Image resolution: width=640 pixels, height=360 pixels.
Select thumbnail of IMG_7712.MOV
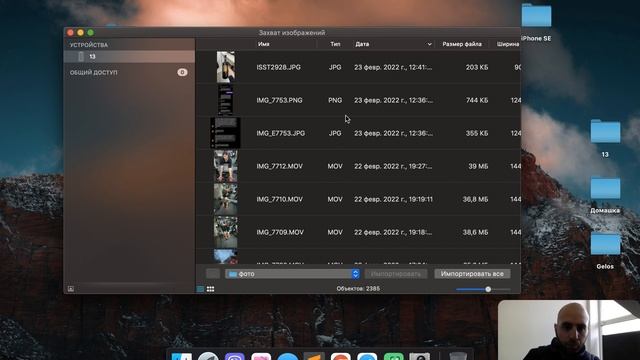point(226,166)
